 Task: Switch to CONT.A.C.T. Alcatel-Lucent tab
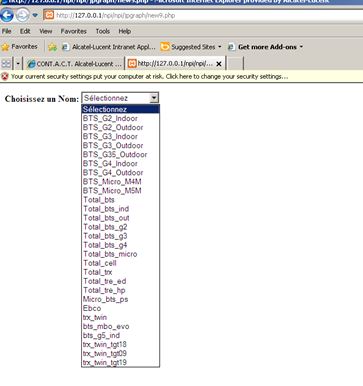(x=75, y=64)
